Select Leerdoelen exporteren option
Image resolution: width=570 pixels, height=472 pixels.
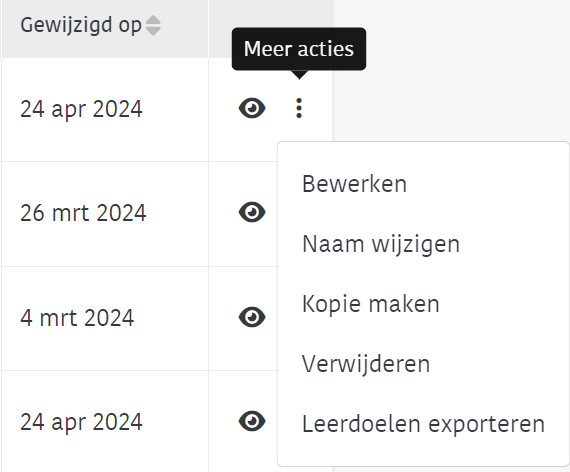[x=423, y=424]
